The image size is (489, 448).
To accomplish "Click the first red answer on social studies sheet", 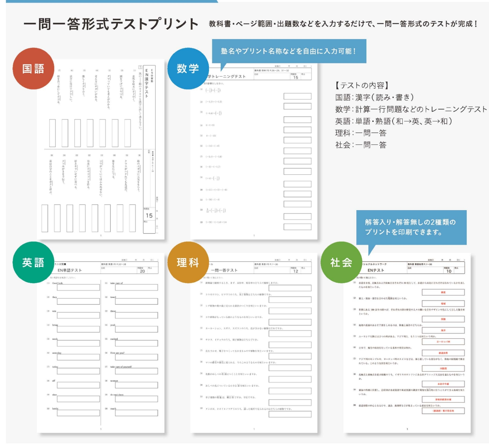I will (x=443, y=292).
